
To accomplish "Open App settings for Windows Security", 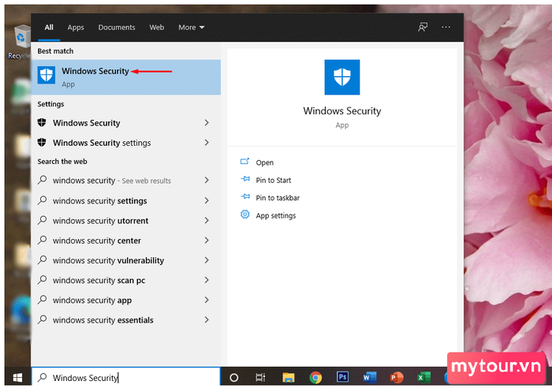I will (x=276, y=215).
